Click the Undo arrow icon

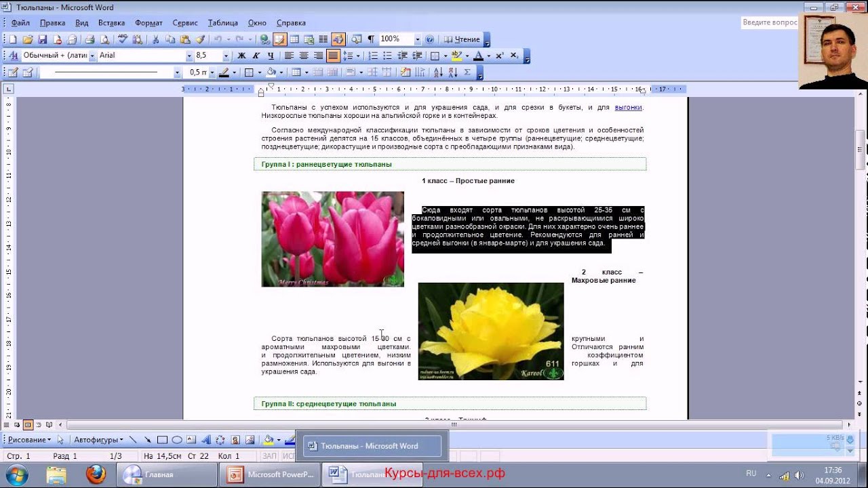(218, 39)
